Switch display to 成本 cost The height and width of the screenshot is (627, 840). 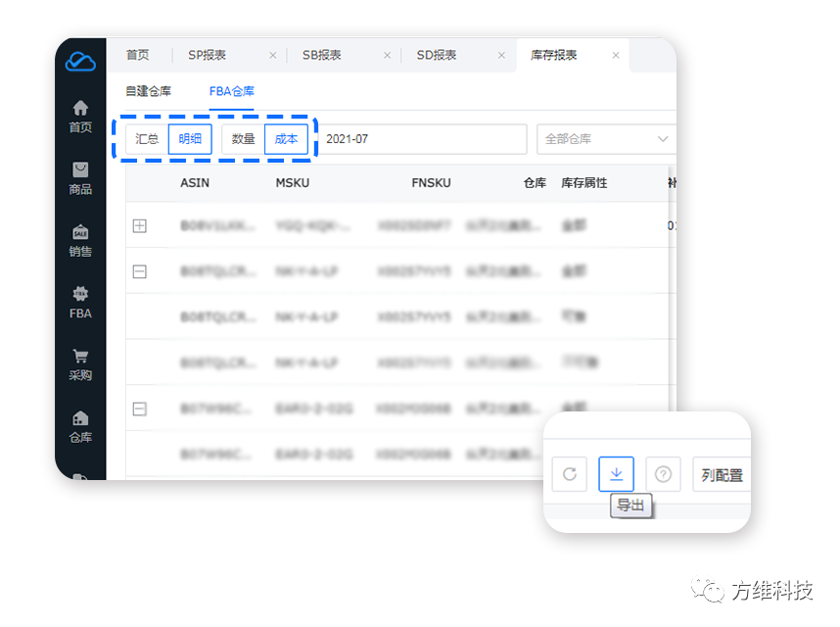tap(286, 139)
